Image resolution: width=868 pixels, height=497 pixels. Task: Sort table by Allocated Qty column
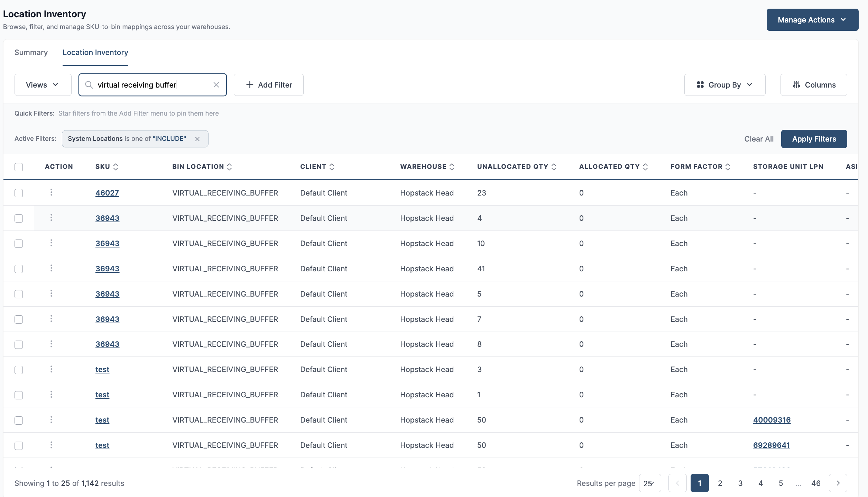645,167
